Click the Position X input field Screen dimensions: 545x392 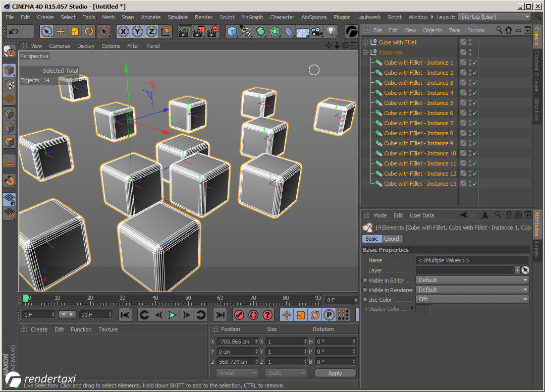(x=237, y=342)
